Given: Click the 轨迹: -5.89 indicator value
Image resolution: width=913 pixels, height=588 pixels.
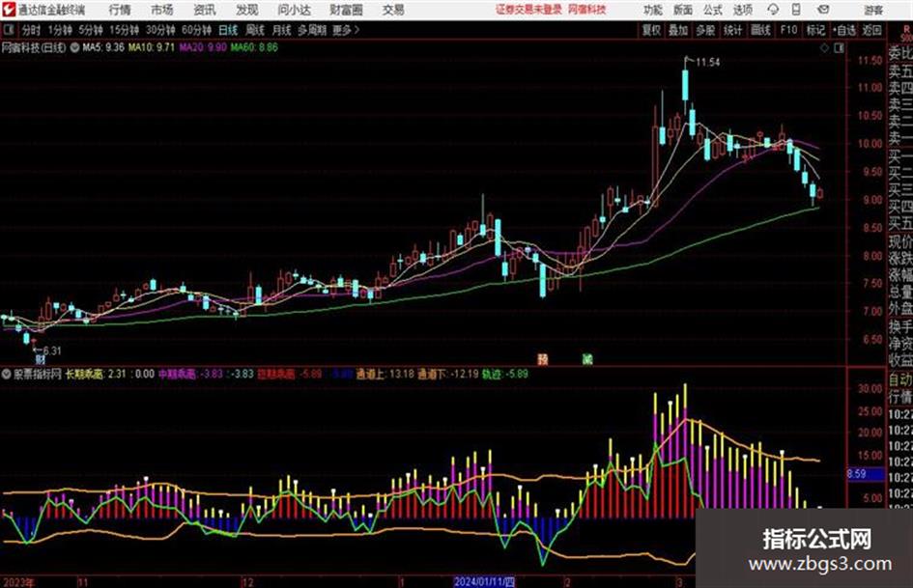Looking at the screenshot, I should pos(505,374).
